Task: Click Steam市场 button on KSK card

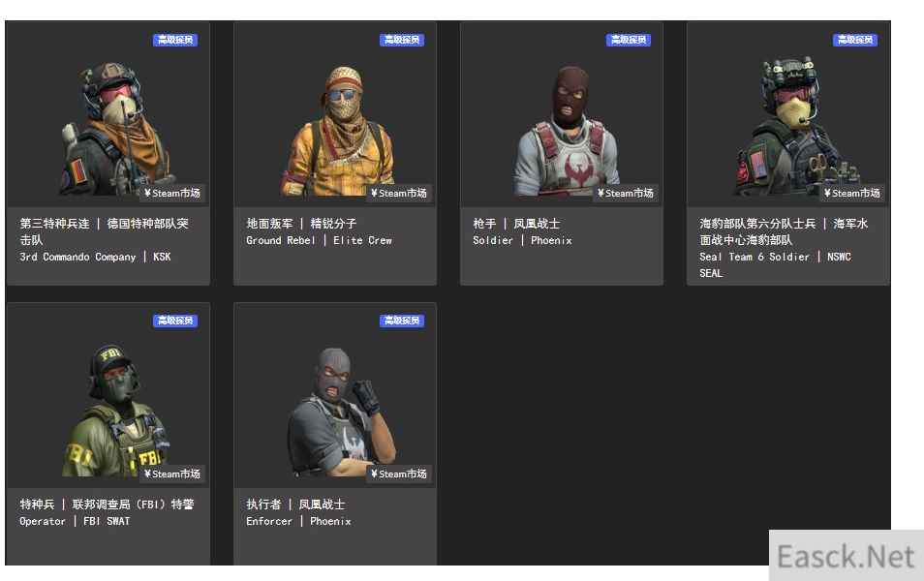Action: 172,194
